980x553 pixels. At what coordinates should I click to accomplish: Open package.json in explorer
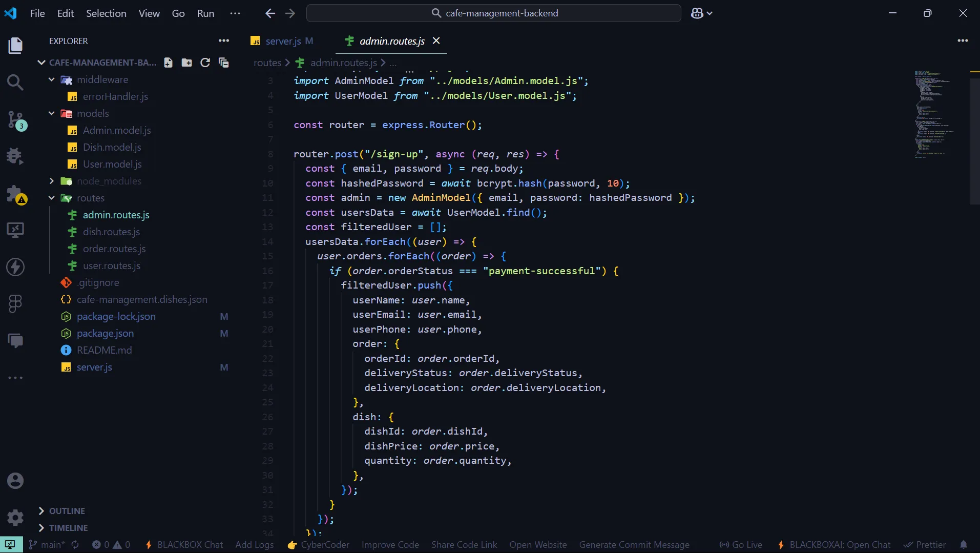pos(105,333)
